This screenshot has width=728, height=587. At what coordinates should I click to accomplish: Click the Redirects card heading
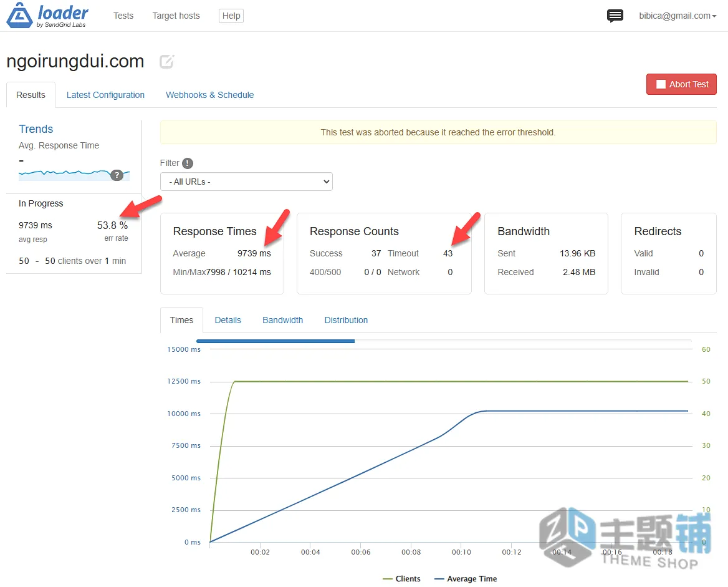pos(658,231)
